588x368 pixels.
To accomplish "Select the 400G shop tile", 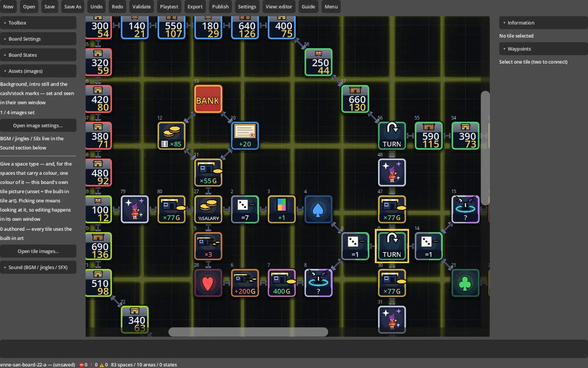I will tap(282, 283).
